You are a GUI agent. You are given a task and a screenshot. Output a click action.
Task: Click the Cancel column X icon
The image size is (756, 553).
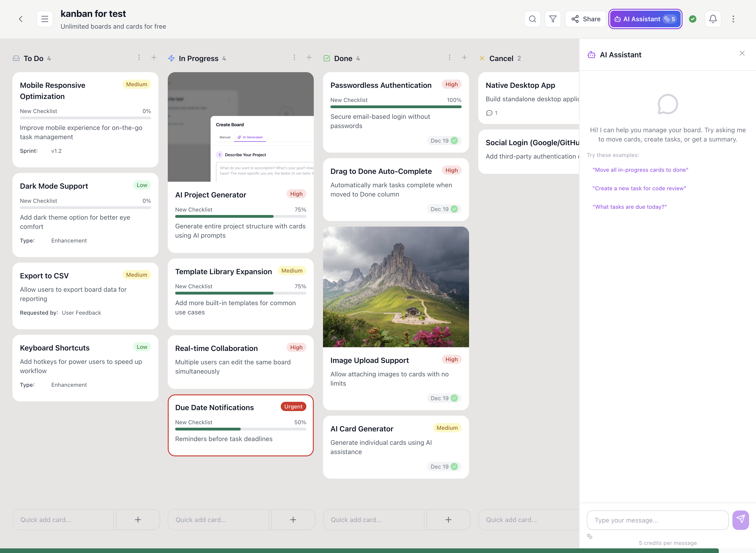pyautogui.click(x=482, y=58)
